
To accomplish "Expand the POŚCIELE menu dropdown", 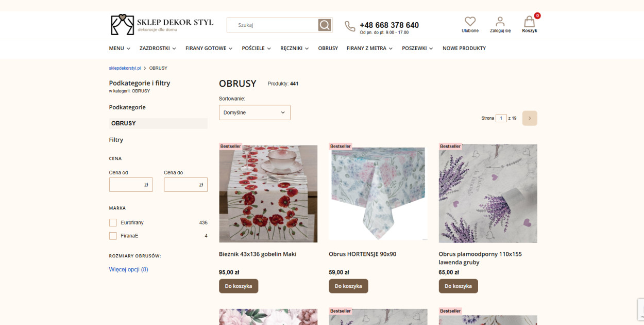I will (x=256, y=48).
